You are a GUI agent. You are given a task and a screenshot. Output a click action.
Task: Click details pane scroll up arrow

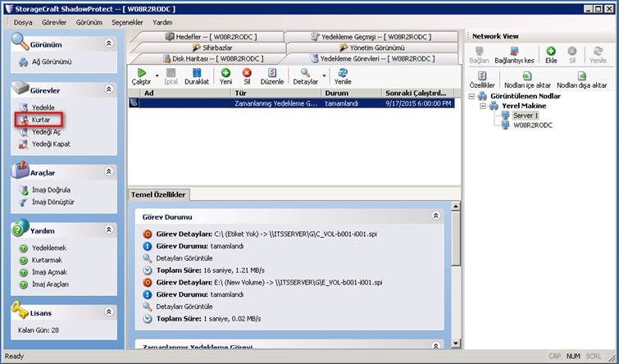click(456, 206)
